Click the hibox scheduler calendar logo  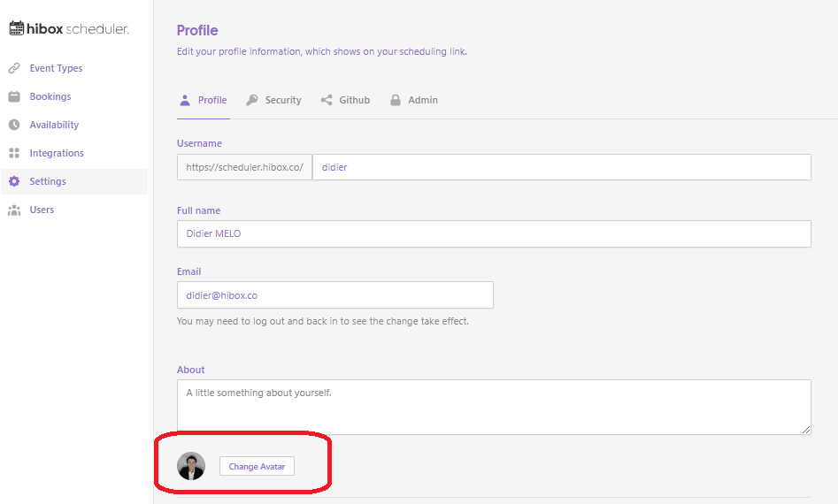tap(17, 27)
